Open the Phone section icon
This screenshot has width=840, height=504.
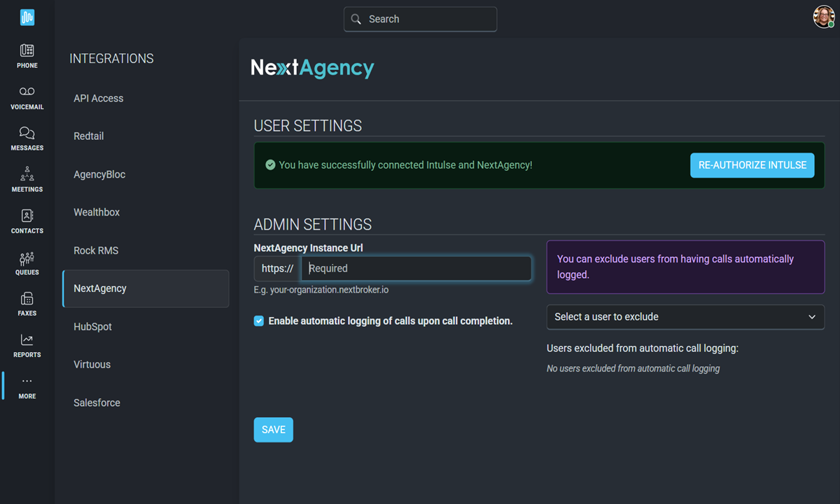click(27, 51)
